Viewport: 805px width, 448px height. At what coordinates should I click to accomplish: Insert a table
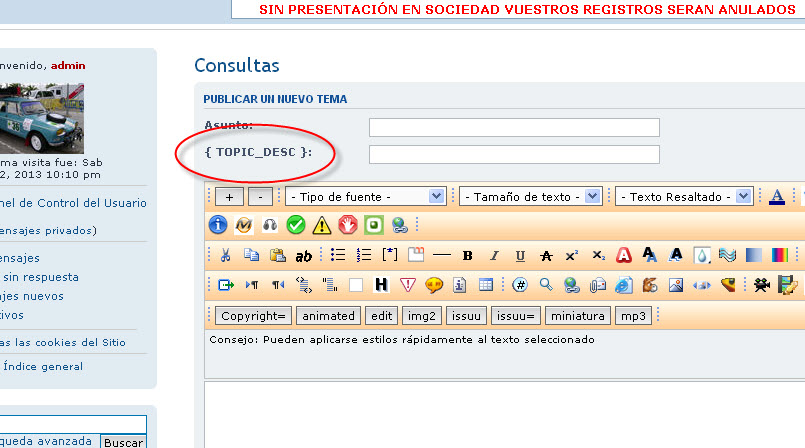click(x=485, y=285)
